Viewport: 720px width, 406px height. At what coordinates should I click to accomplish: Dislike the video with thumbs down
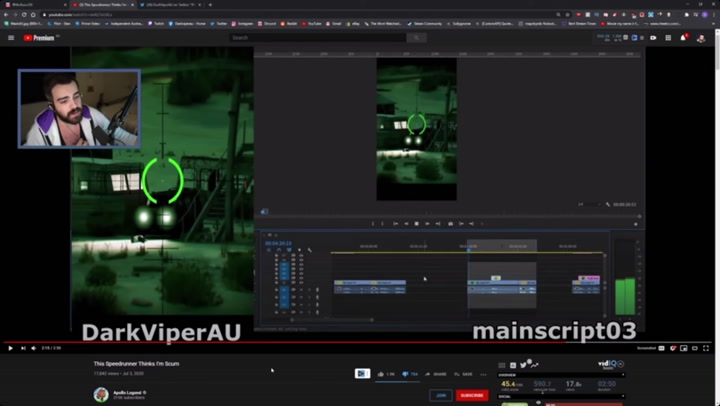pos(410,374)
